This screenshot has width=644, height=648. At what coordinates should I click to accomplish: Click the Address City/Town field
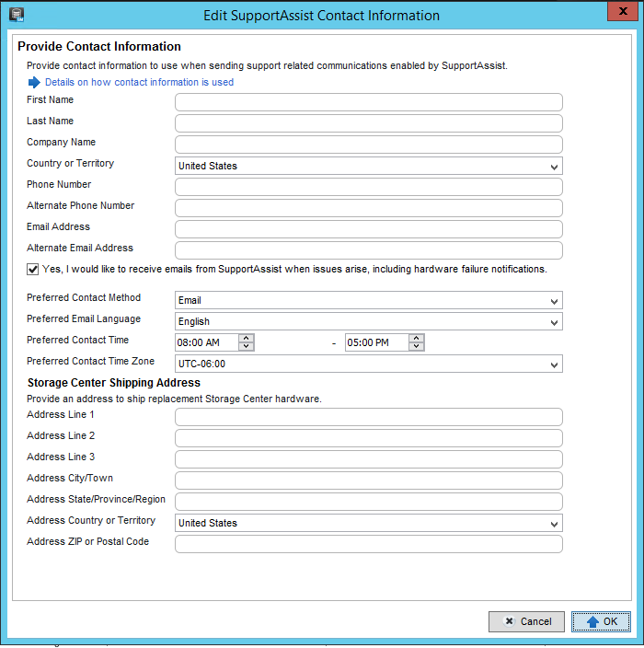coord(369,480)
